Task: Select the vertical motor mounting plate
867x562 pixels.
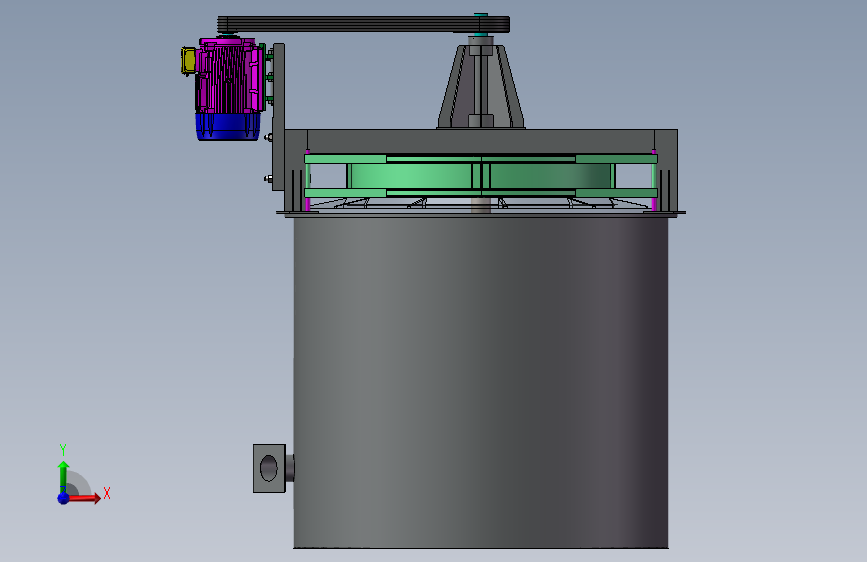Action: pyautogui.click(x=279, y=116)
